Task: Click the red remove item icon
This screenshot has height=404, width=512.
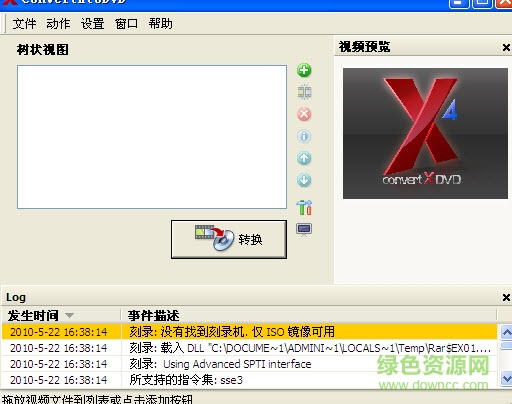Action: [304, 114]
